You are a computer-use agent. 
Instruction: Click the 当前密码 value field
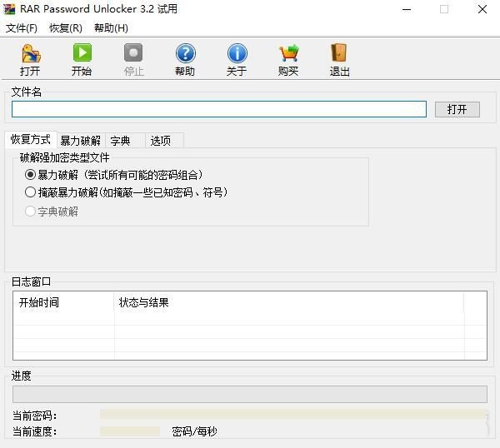click(x=293, y=414)
